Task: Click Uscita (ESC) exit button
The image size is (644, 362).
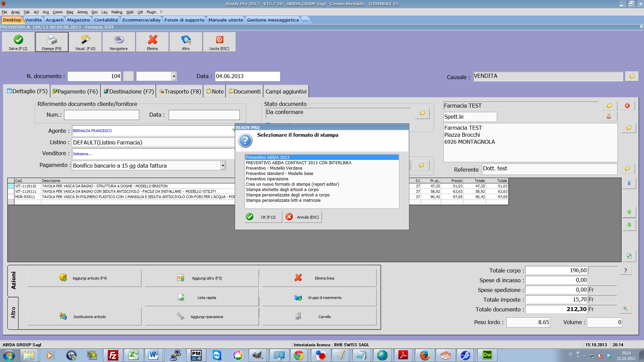Action: point(219,42)
